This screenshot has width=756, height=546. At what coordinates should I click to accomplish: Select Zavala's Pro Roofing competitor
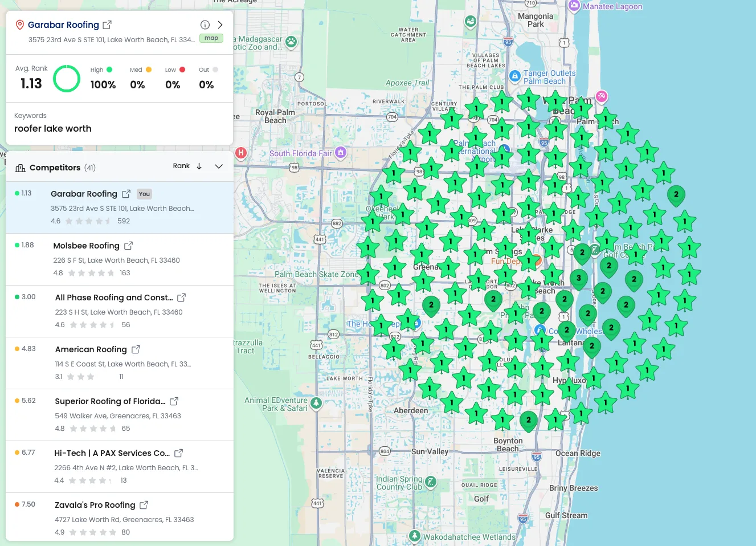point(120,517)
